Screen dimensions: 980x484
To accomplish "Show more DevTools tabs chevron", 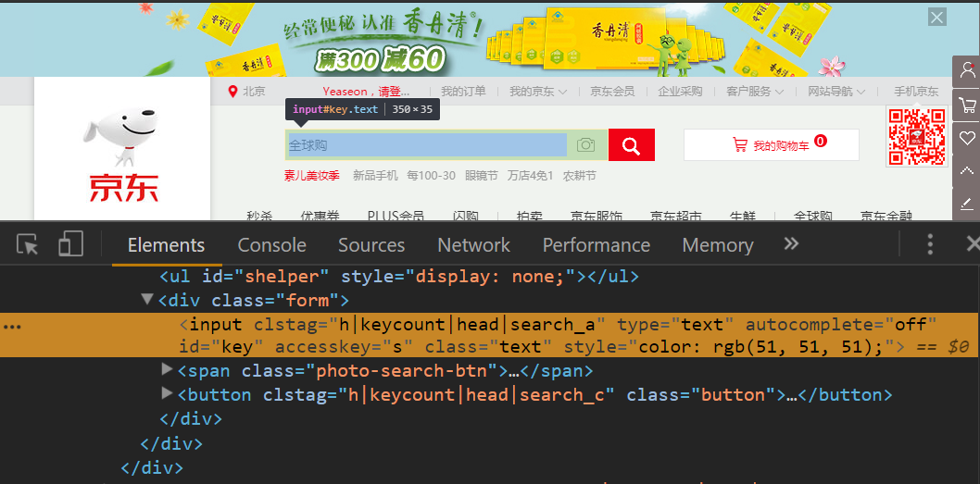I will coord(791,243).
